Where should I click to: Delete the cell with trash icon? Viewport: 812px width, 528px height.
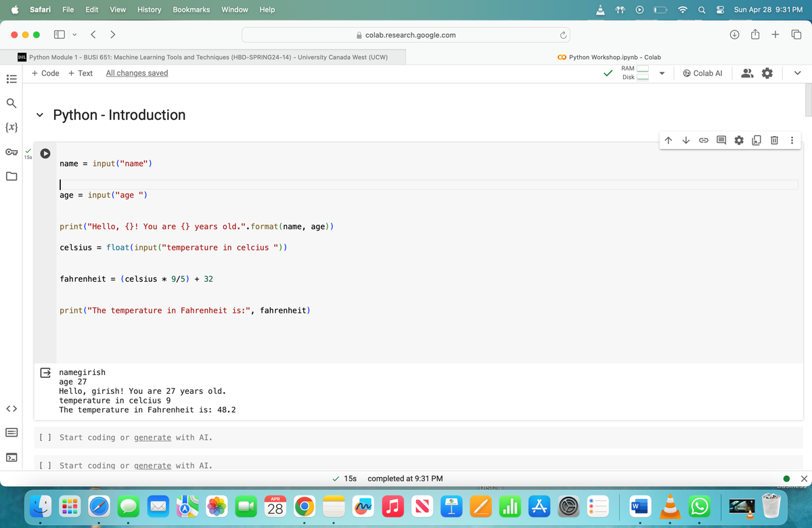point(774,141)
